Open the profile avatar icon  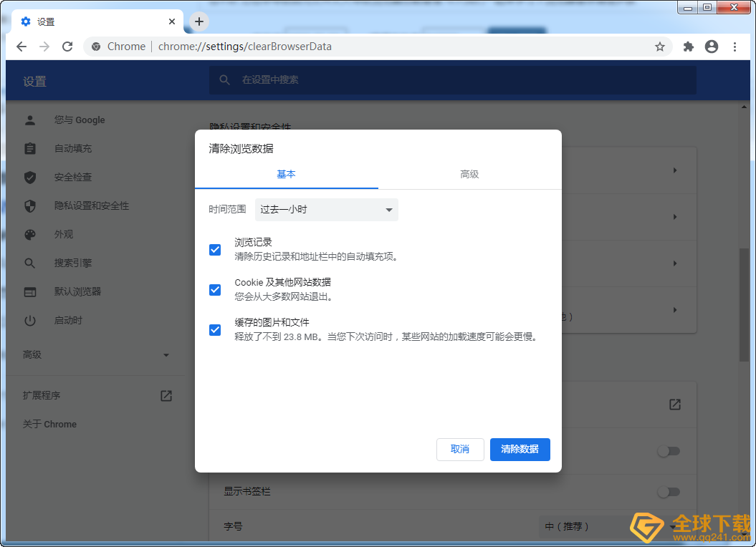pyautogui.click(x=711, y=46)
